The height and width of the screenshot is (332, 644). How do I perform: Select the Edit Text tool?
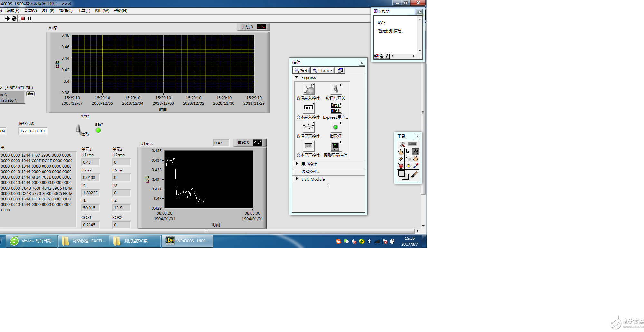[415, 151]
